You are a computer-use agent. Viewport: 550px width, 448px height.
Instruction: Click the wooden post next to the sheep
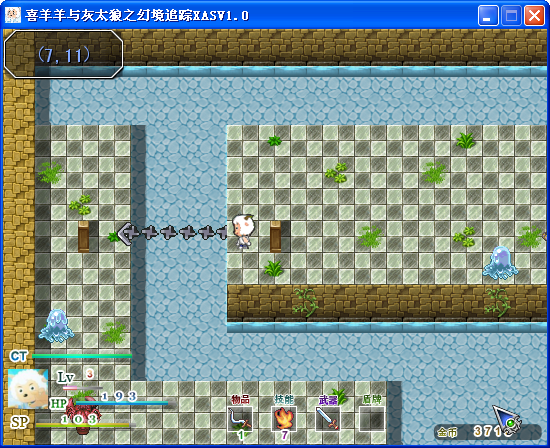pos(276,237)
